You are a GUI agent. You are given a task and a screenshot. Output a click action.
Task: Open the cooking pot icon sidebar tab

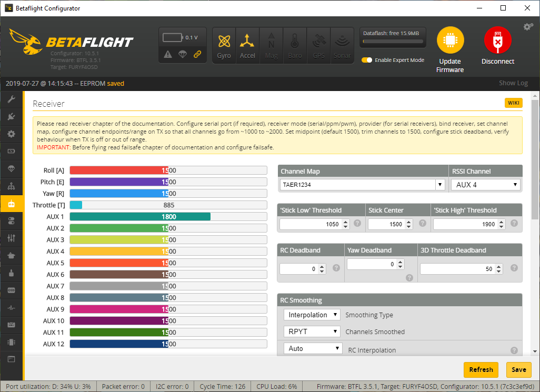click(x=12, y=255)
